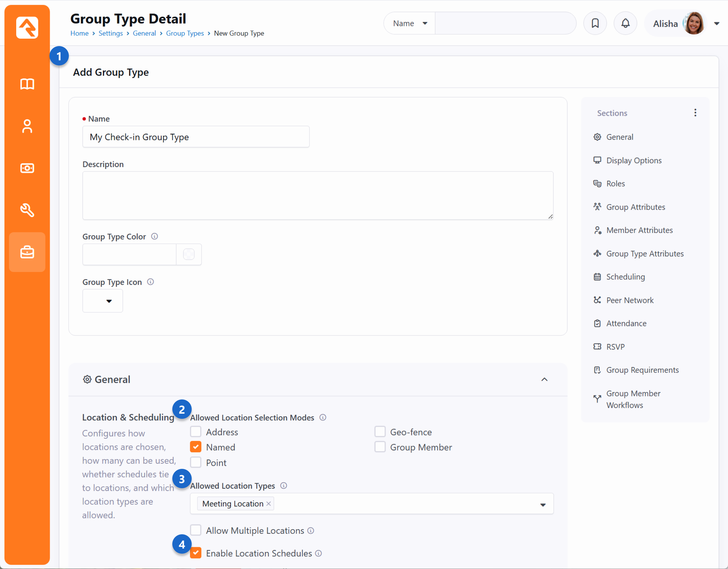
Task: Click the Description text area
Action: click(317, 195)
